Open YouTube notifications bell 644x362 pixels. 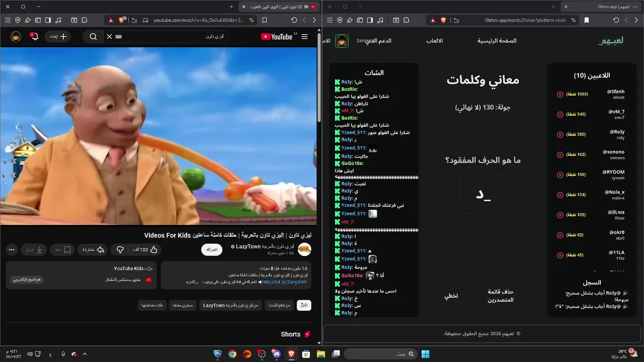(34, 37)
